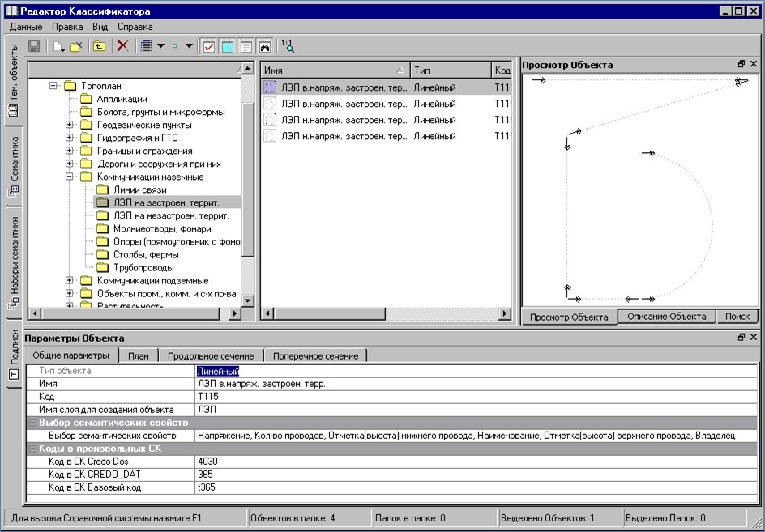The height and width of the screenshot is (532, 765).
Task: Expand the Коммуникации подземные folder
Action: point(69,280)
